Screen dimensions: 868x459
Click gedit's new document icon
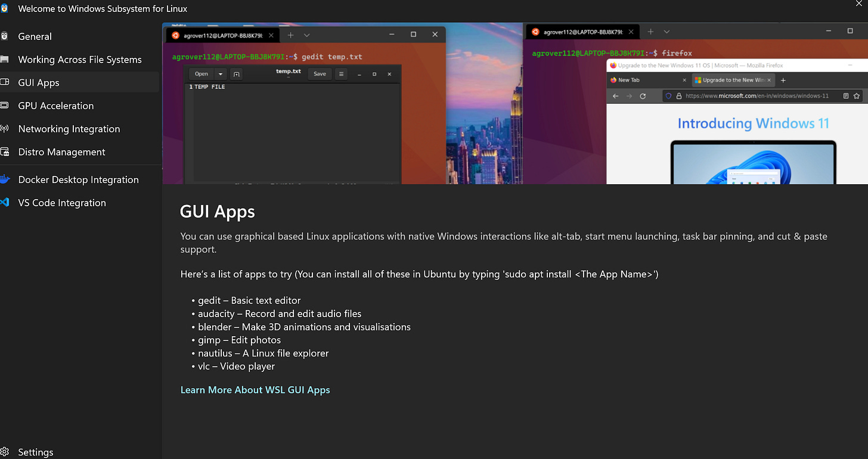click(x=237, y=74)
